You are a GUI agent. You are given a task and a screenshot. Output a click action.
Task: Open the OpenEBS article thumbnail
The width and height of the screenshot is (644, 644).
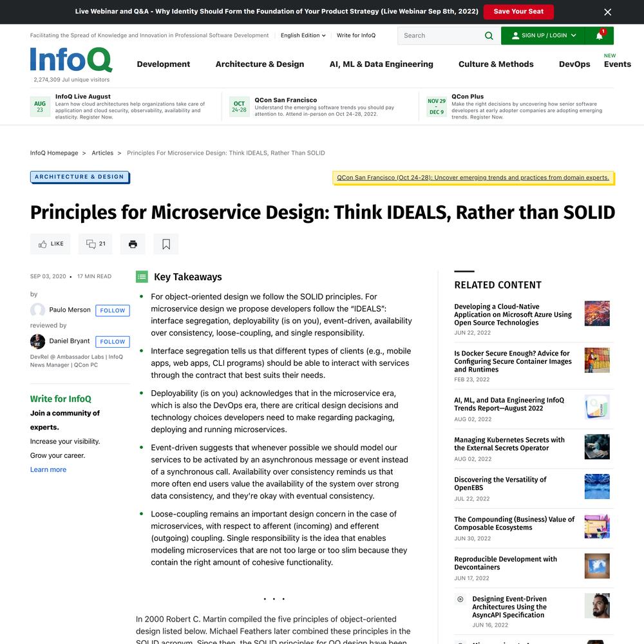click(x=597, y=487)
